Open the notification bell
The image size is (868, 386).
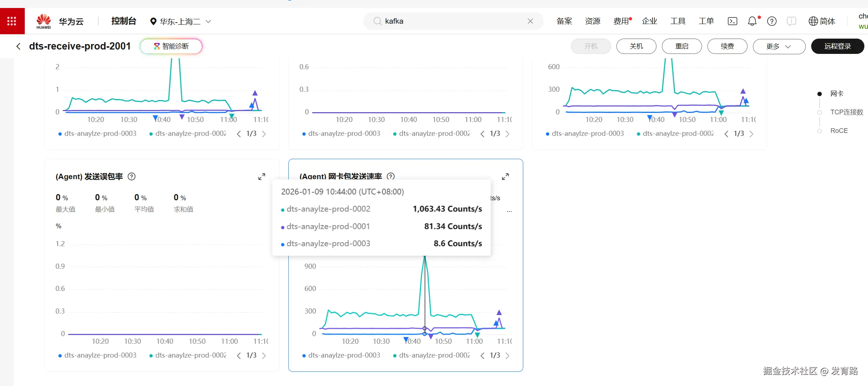pos(752,21)
